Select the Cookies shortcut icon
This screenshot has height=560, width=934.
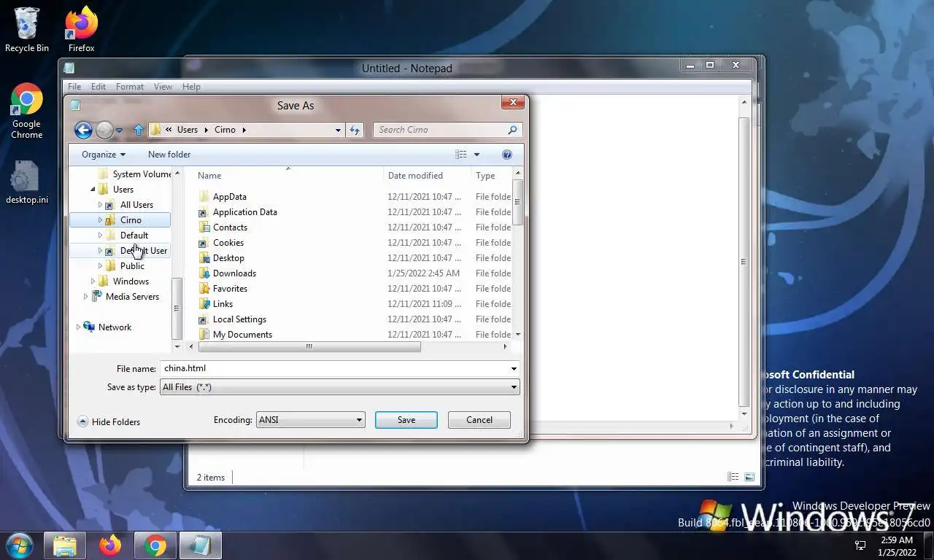(x=204, y=243)
